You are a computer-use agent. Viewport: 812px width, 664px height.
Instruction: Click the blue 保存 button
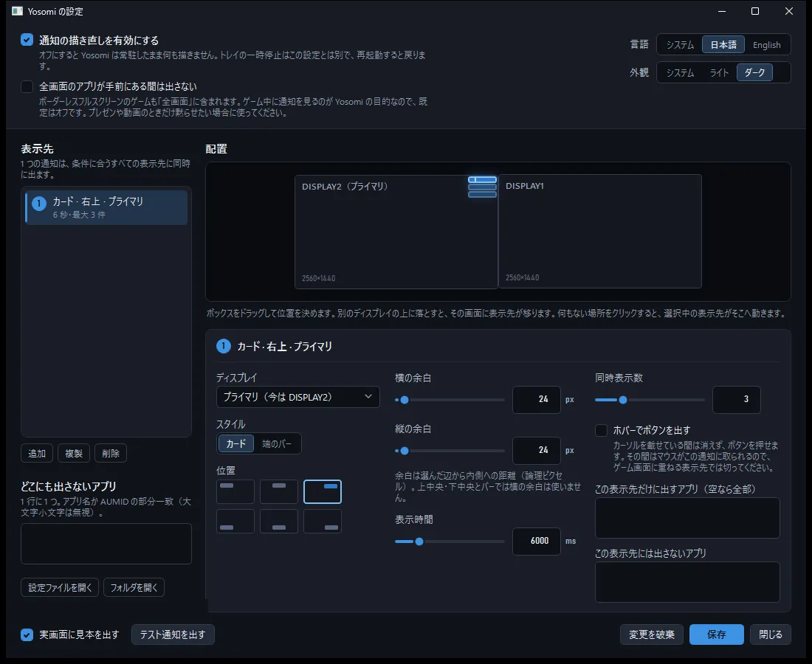[x=717, y=634]
